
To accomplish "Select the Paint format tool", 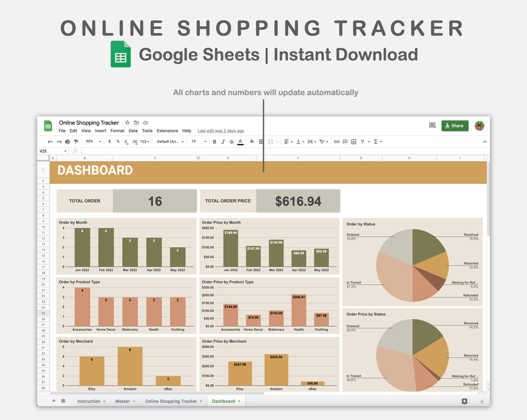I will [x=76, y=141].
